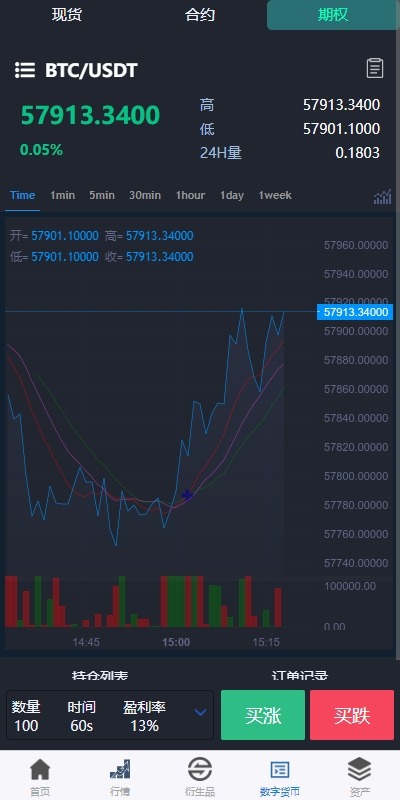Open 数字货币 digital currency icon

click(x=280, y=769)
